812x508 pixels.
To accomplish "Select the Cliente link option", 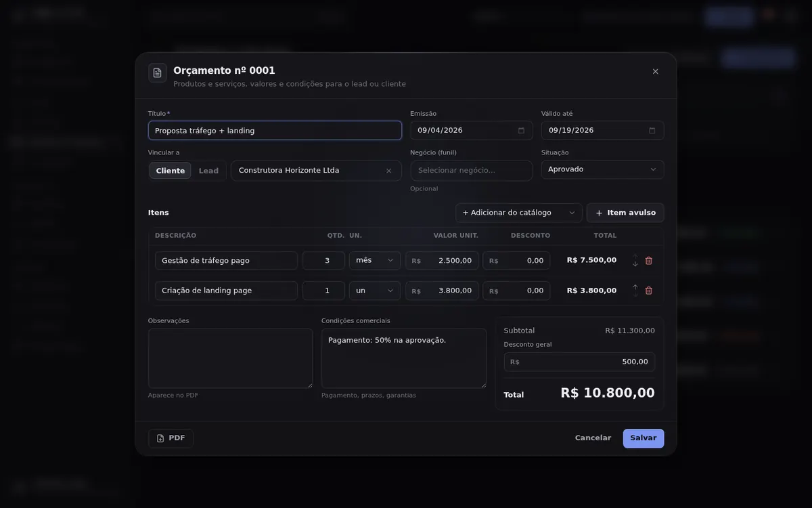I will [x=171, y=171].
